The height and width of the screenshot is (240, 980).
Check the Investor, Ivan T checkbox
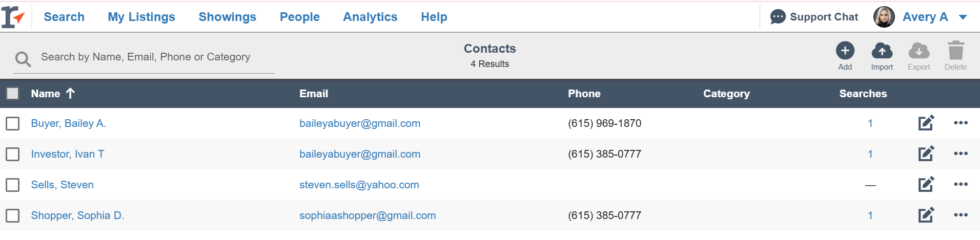coord(13,154)
